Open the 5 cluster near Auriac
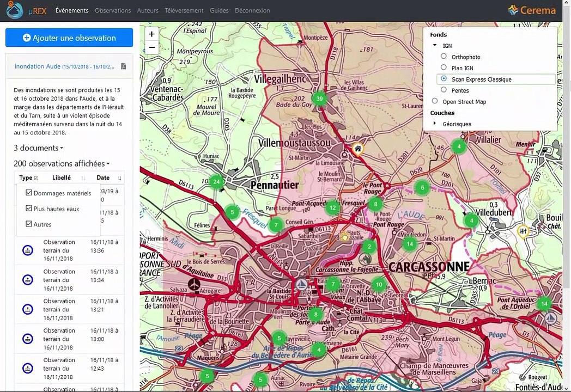This screenshot has width=571, height=392. click(260, 379)
